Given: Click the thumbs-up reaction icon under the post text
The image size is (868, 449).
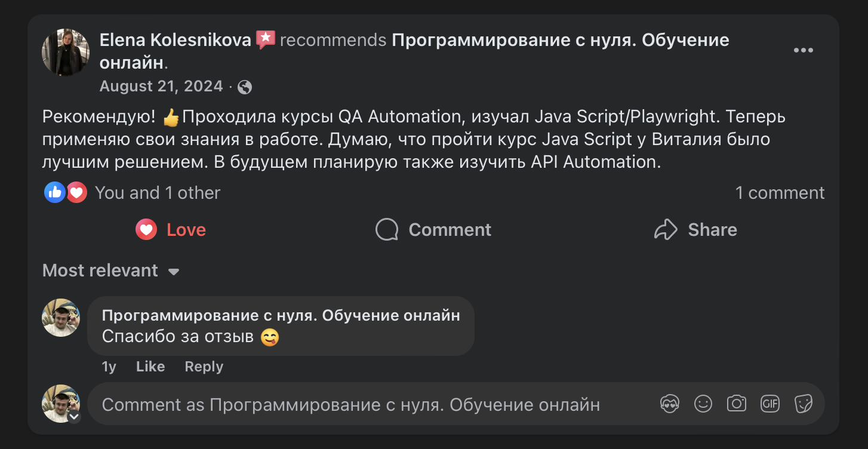Looking at the screenshot, I should (x=54, y=192).
